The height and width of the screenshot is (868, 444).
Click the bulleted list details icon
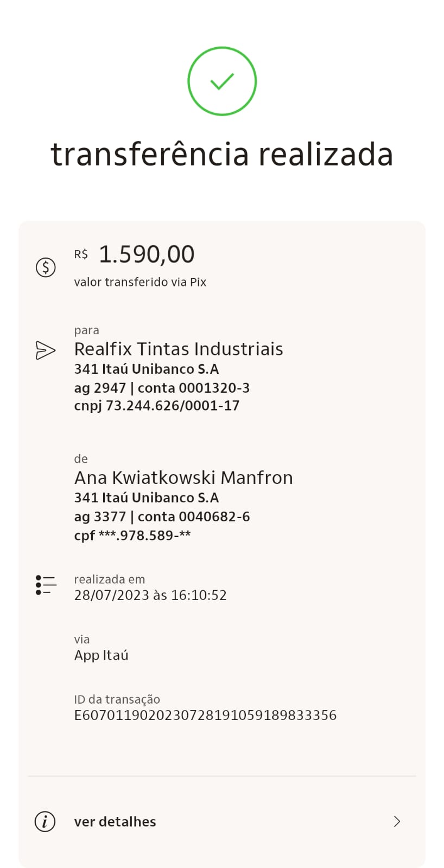tap(46, 585)
